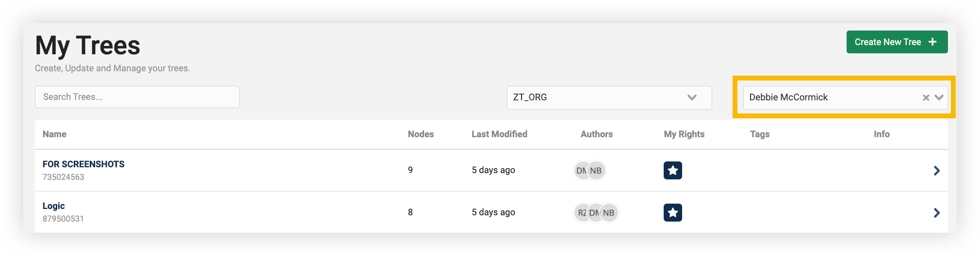The image size is (980, 256).
Task: Open Logic row chevron arrow
Action: pos(937,213)
